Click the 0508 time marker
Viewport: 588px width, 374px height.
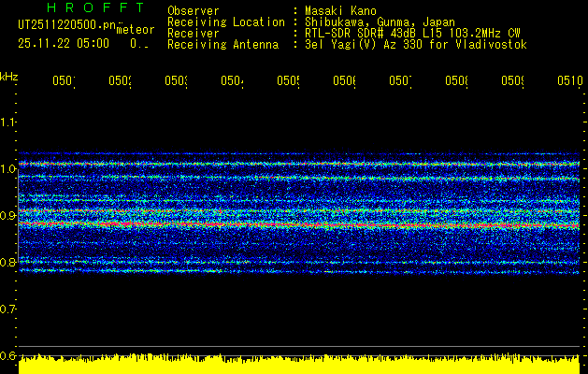[x=457, y=80]
